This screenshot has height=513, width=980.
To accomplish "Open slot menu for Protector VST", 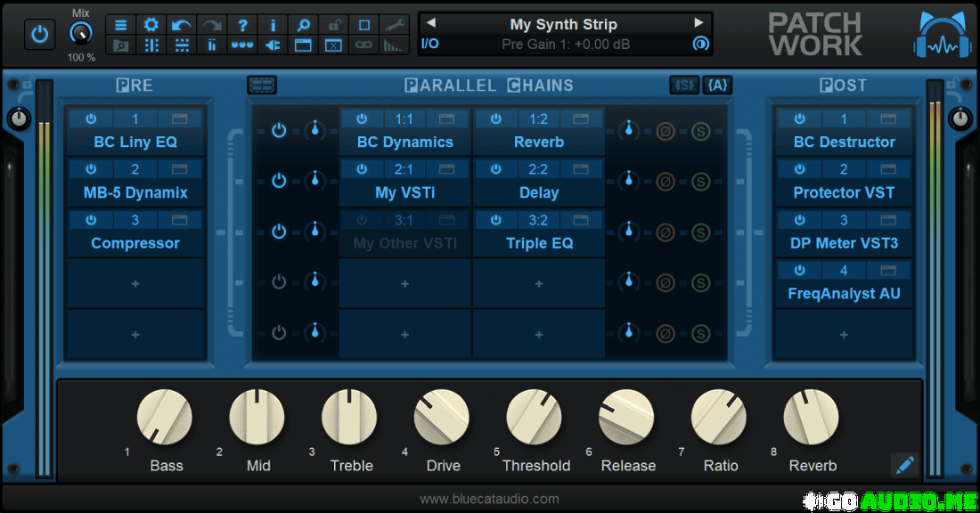I will coord(844,192).
